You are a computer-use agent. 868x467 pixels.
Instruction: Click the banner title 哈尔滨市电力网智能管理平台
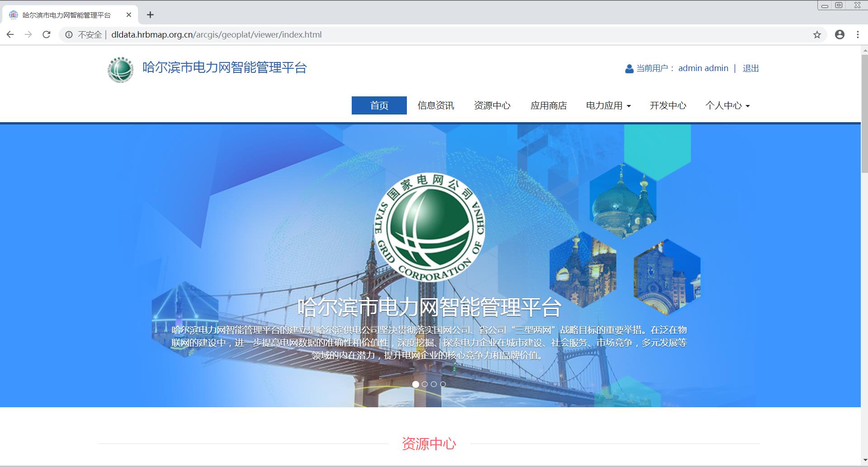[429, 307]
